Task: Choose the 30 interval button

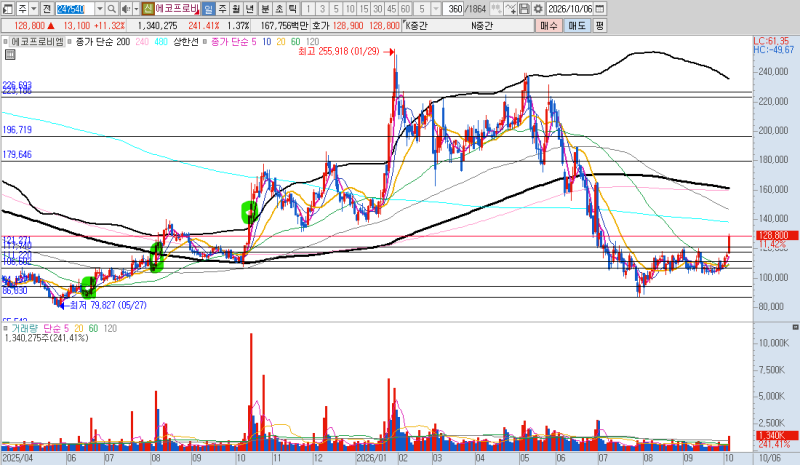Action: [x=378, y=9]
